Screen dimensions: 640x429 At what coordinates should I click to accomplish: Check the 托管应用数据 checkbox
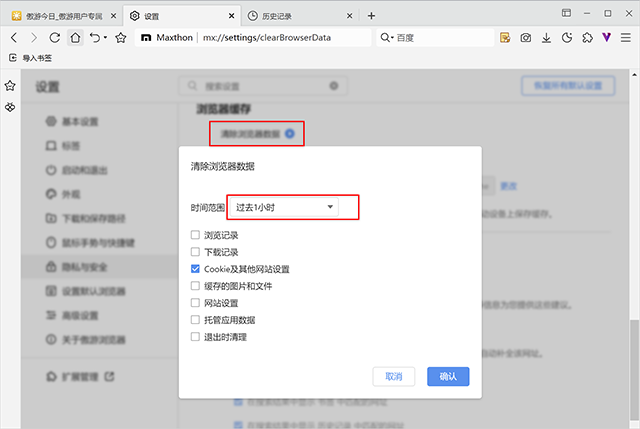click(x=195, y=320)
